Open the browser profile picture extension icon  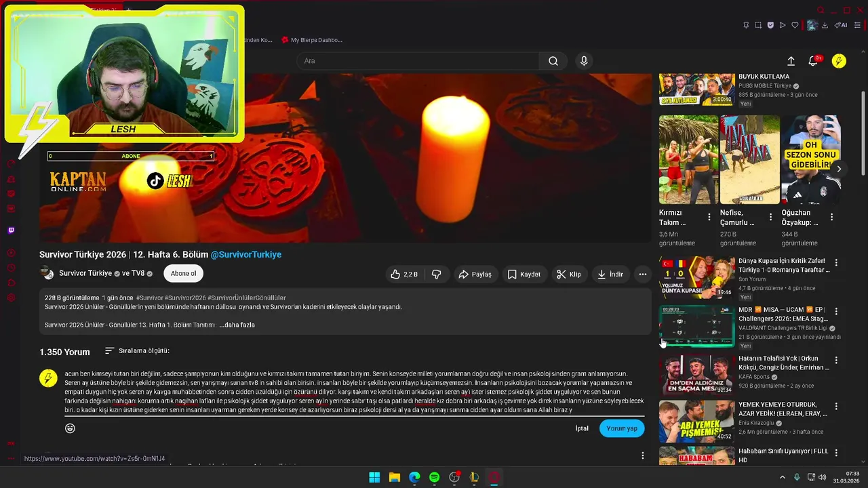812,25
